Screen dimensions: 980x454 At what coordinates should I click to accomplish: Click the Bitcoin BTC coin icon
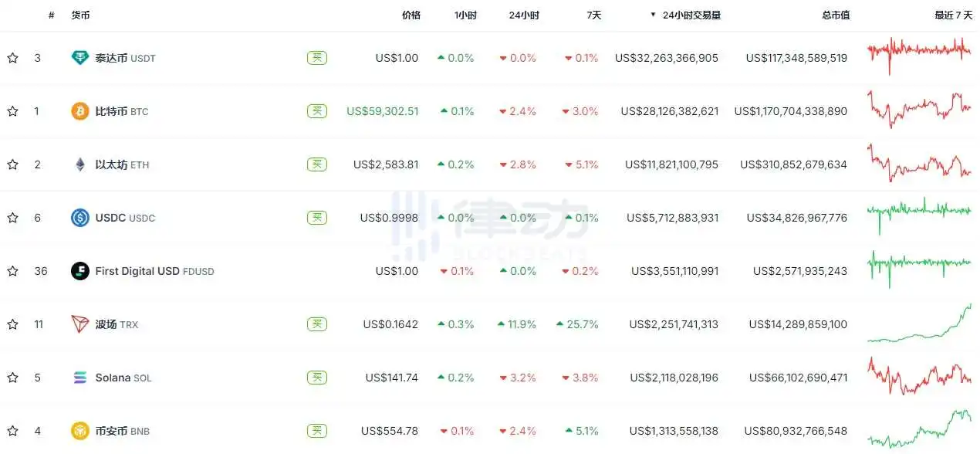point(80,111)
